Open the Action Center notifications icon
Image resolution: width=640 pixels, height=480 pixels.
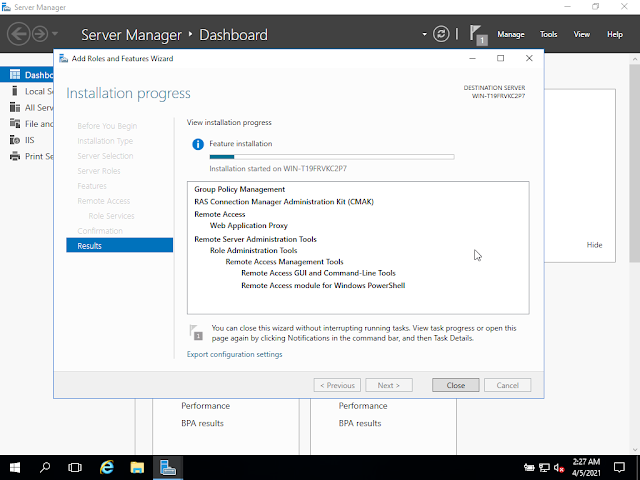(x=620, y=468)
